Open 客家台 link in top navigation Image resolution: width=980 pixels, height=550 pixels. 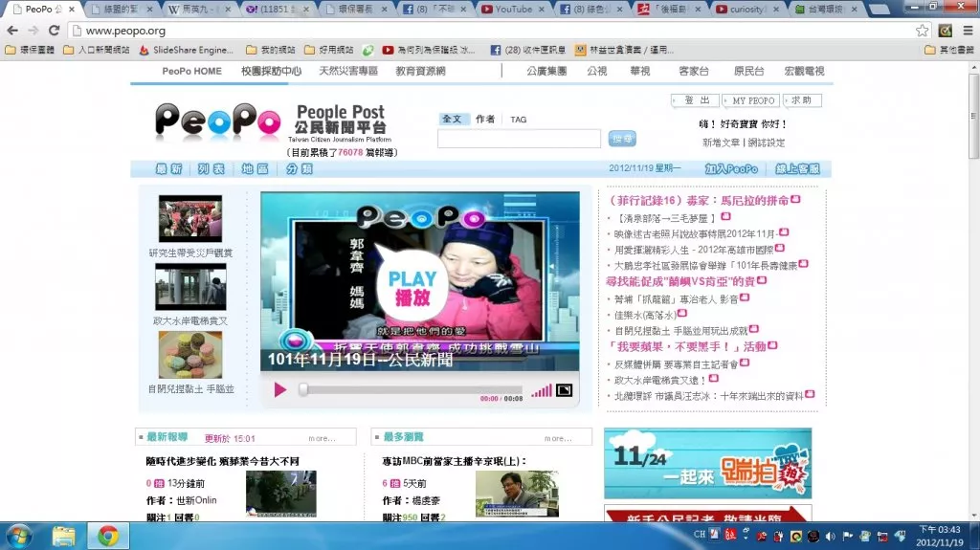(x=694, y=71)
